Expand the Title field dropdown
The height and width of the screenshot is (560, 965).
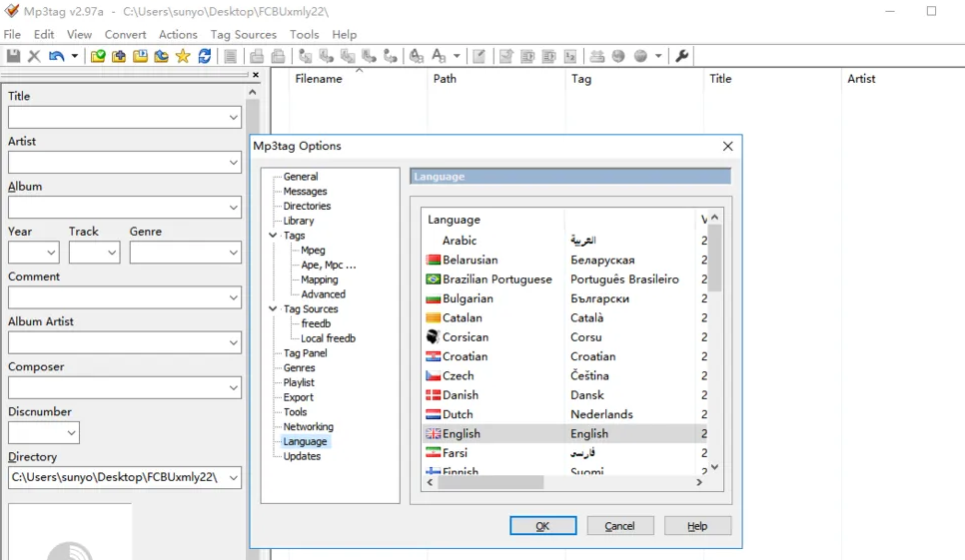tap(233, 118)
